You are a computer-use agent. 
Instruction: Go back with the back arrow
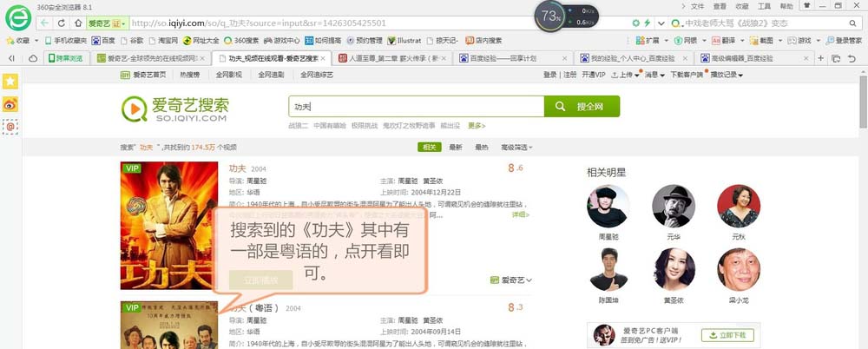pyautogui.click(x=45, y=23)
